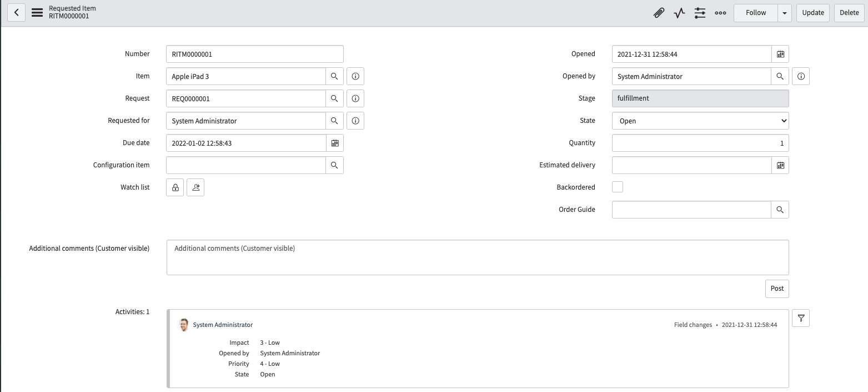The width and height of the screenshot is (868, 392).
Task: Click the empty Estimated delivery field
Action: click(x=692, y=165)
